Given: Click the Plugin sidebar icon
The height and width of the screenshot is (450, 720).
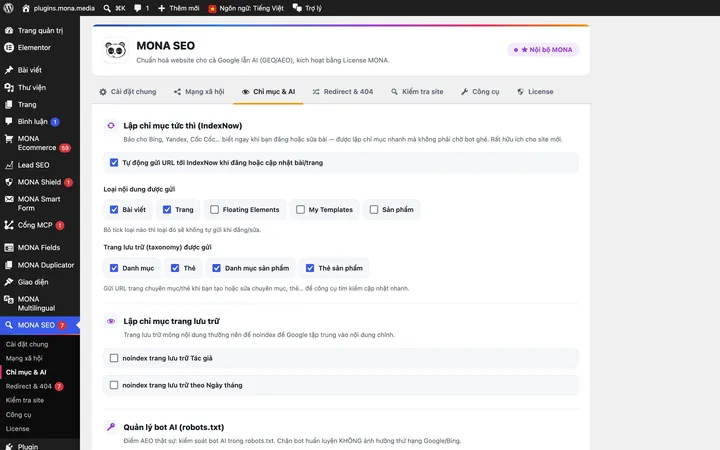Looking at the screenshot, I should [x=9, y=446].
